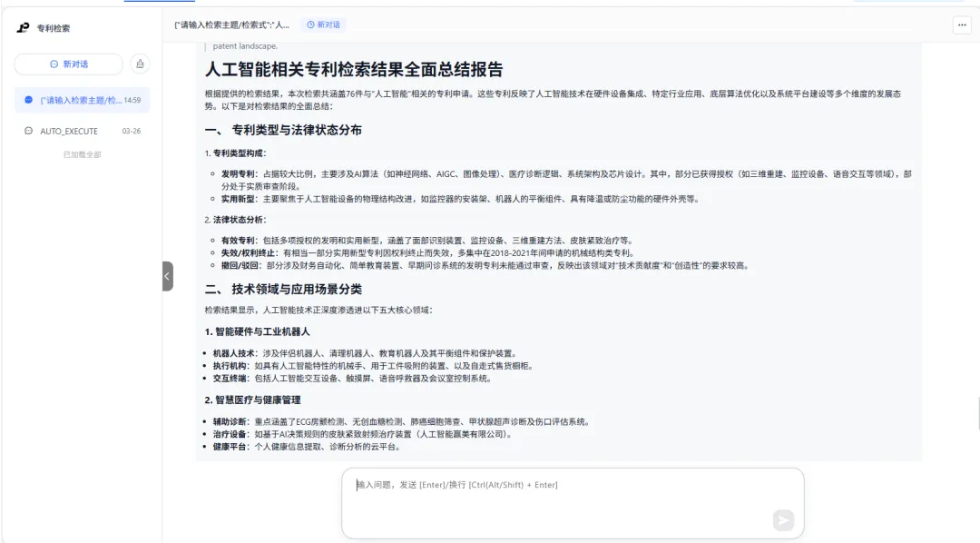Open the three-dot more options menu
Viewport: 980px width, 543px height.
coord(962,25)
